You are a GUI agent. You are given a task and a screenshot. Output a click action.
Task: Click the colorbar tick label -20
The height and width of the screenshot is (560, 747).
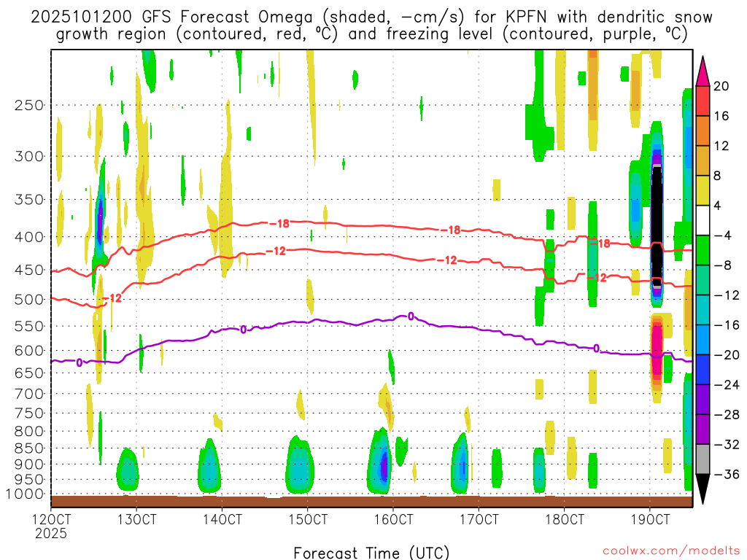[x=727, y=355]
